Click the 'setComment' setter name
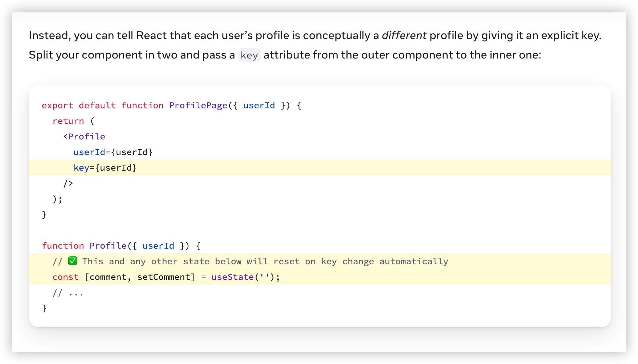This screenshot has width=638, height=364. tap(164, 277)
